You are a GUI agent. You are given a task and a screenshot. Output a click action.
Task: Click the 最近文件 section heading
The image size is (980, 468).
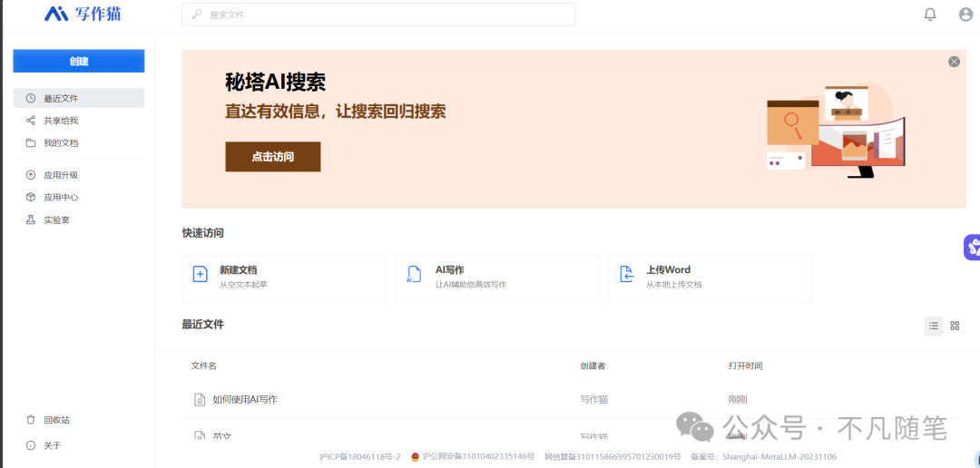pyautogui.click(x=203, y=325)
